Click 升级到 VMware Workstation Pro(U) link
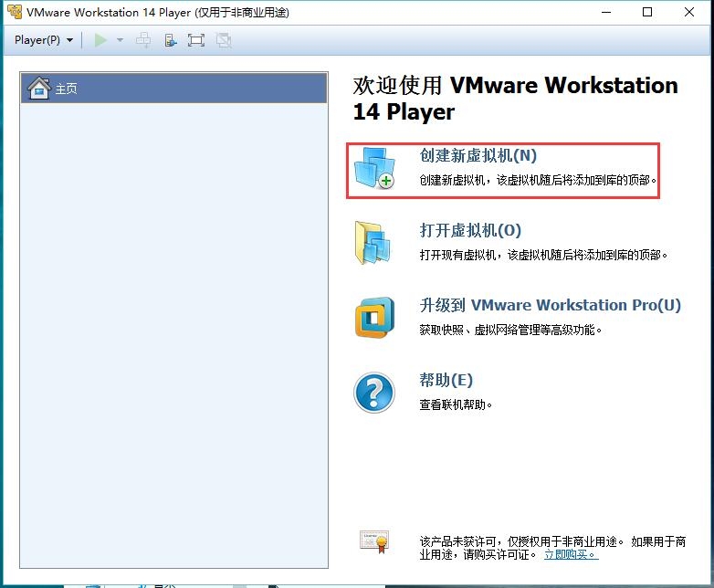 pyautogui.click(x=550, y=305)
